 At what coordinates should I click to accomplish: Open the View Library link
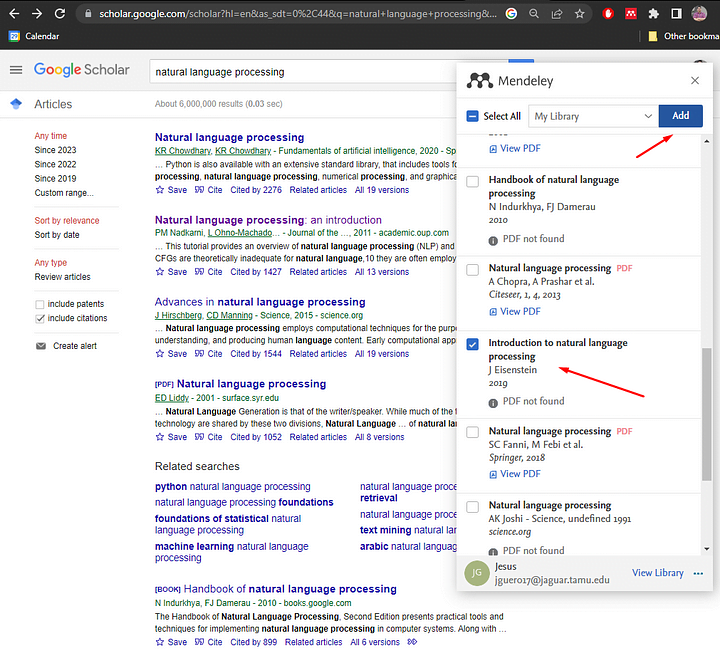click(x=657, y=573)
